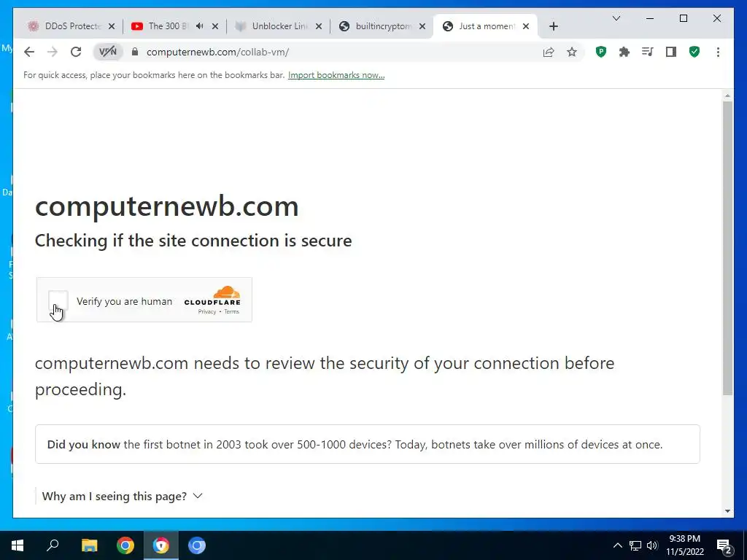The width and height of the screenshot is (747, 560).
Task: Click the green shield P extension icon
Action: pyautogui.click(x=601, y=52)
